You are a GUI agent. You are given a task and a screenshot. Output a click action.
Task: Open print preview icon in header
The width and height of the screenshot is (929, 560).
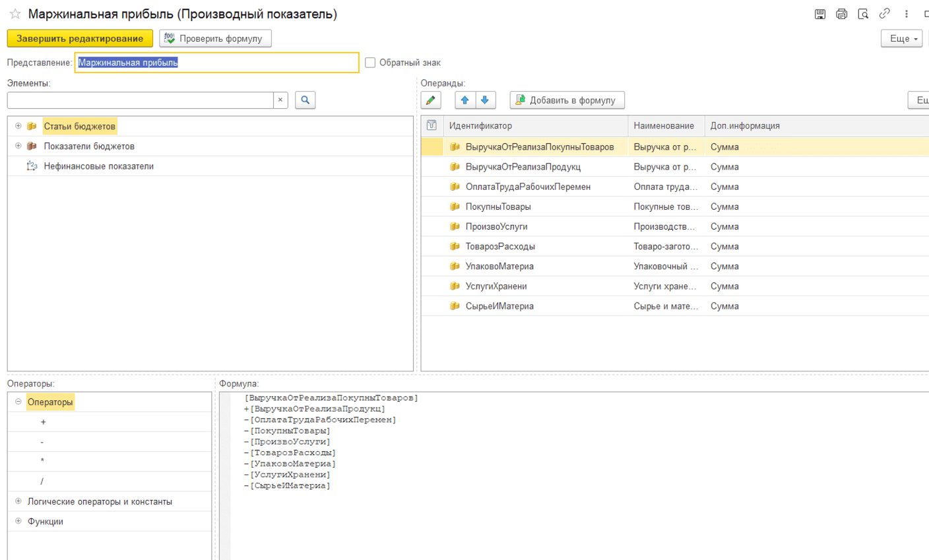(863, 14)
